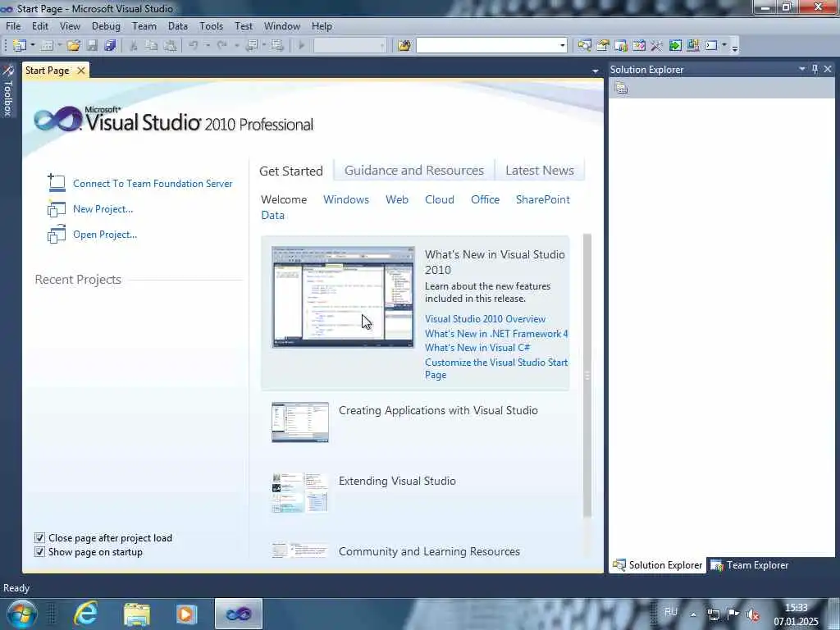
Task: Click the Navigate Forward toolbar icon
Action: 277,46
